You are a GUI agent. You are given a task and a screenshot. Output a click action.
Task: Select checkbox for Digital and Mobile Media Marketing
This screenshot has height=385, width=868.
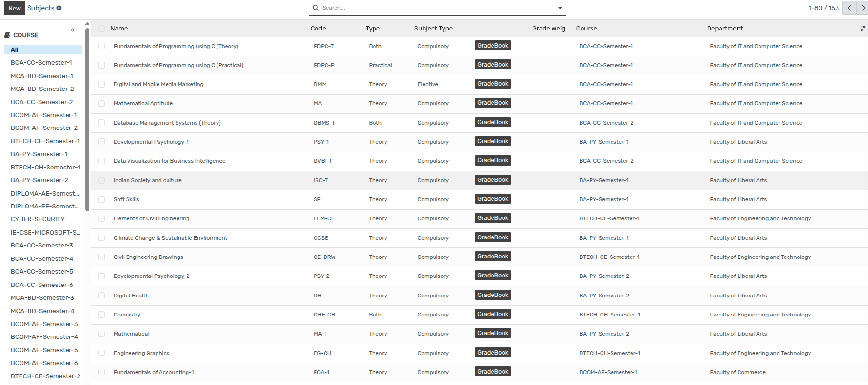pos(101,84)
